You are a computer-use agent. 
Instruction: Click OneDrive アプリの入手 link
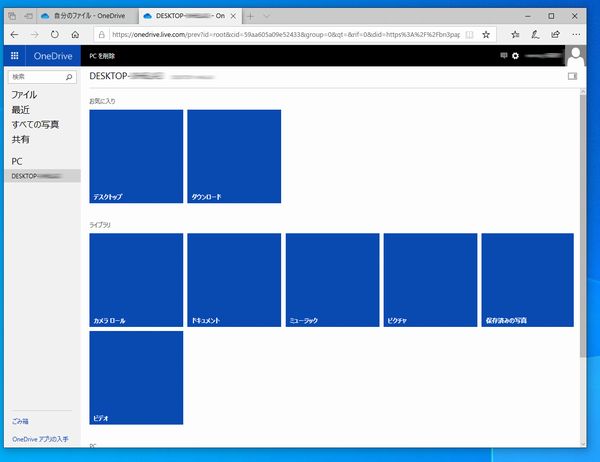pos(40,439)
